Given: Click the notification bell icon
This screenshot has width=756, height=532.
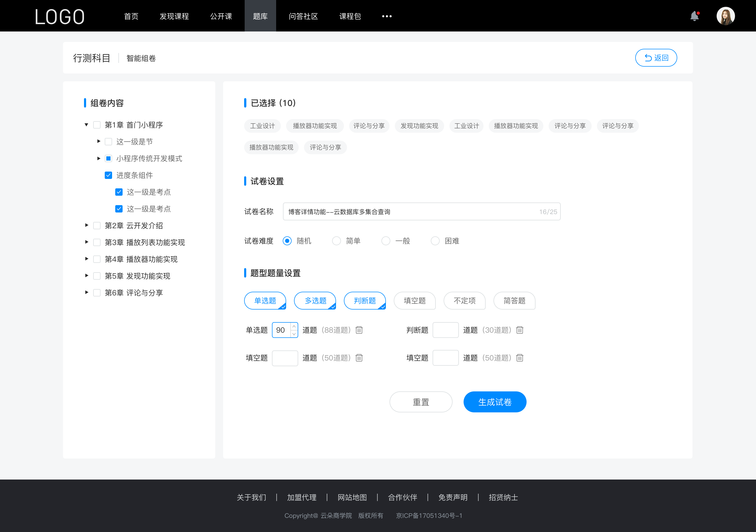Looking at the screenshot, I should tap(696, 15).
